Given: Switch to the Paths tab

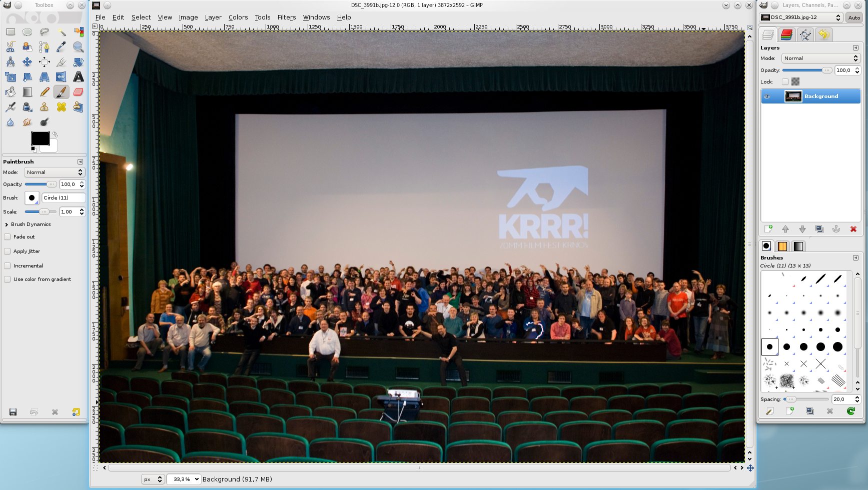Looking at the screenshot, I should [805, 34].
